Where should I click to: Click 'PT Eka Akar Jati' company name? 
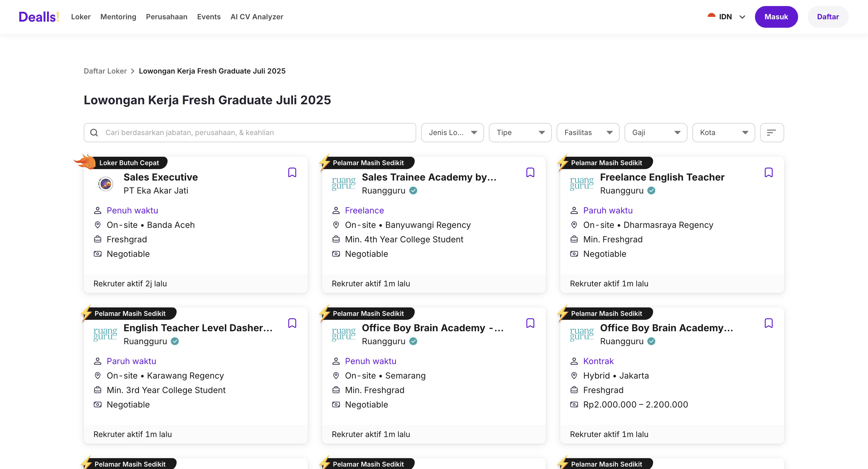tap(156, 191)
